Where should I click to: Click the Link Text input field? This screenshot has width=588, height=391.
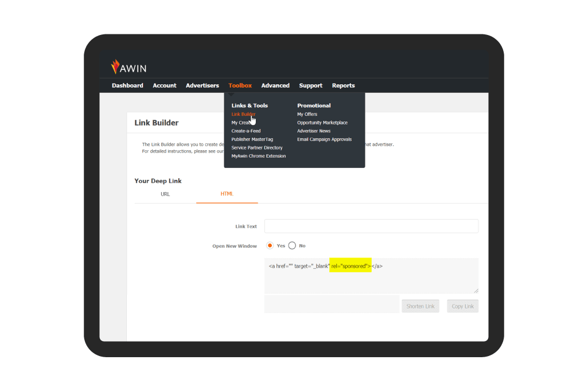point(371,226)
